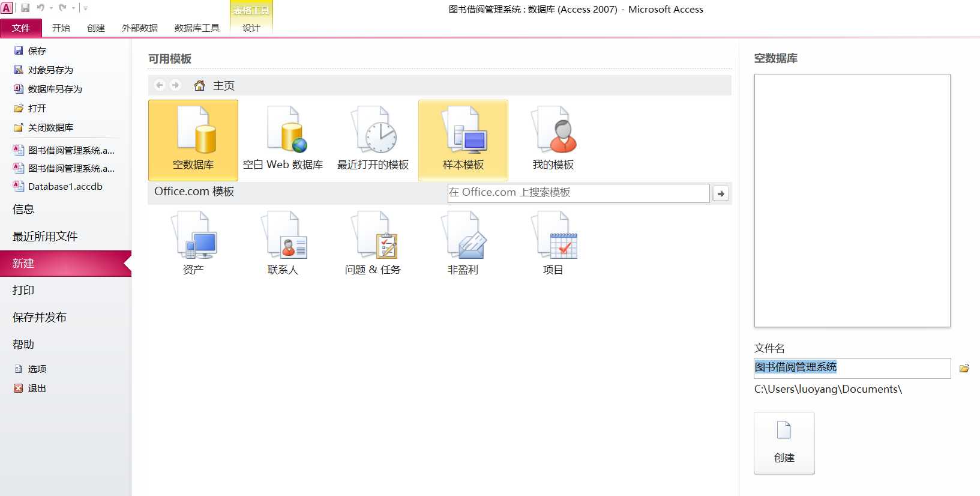Select the 新建 backstage section
Image resolution: width=980 pixels, height=496 pixels.
(65, 263)
